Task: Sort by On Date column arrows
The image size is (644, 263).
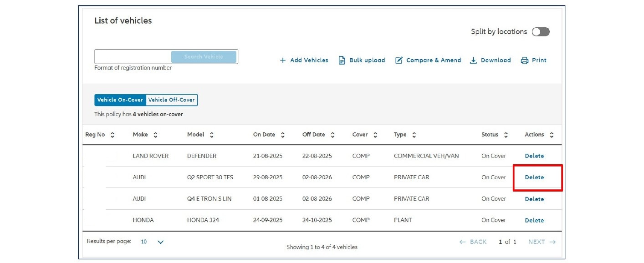Action: click(283, 135)
